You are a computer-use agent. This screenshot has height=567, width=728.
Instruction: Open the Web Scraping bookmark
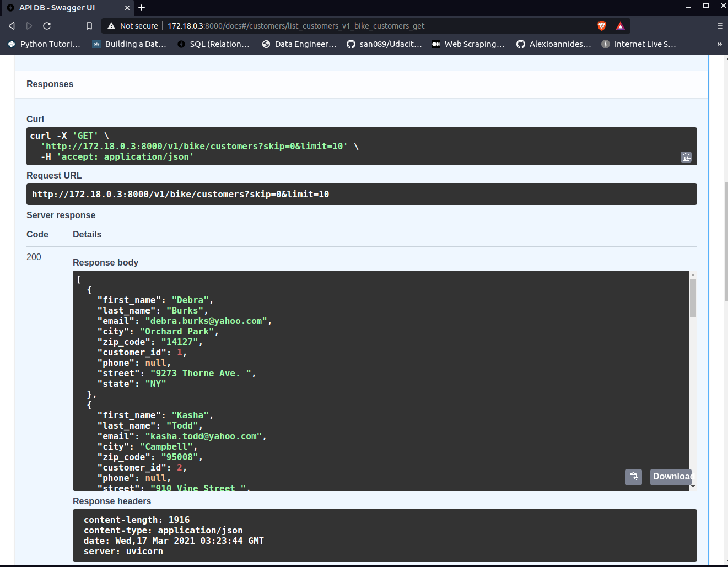tap(468, 44)
